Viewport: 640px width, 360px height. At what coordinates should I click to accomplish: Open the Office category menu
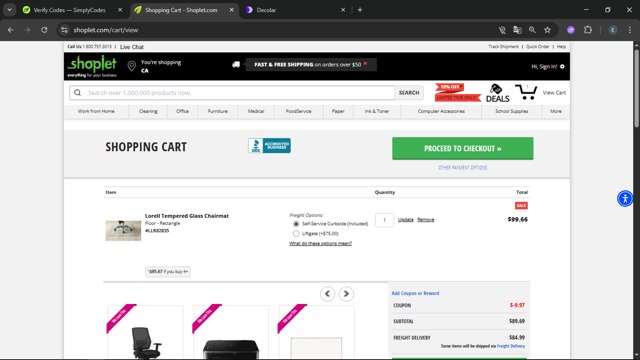182,111
